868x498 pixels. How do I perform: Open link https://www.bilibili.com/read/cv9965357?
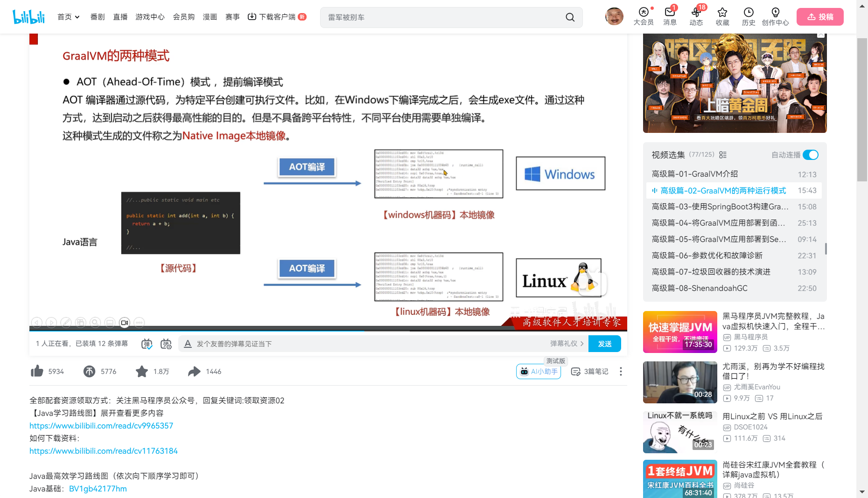(x=101, y=425)
